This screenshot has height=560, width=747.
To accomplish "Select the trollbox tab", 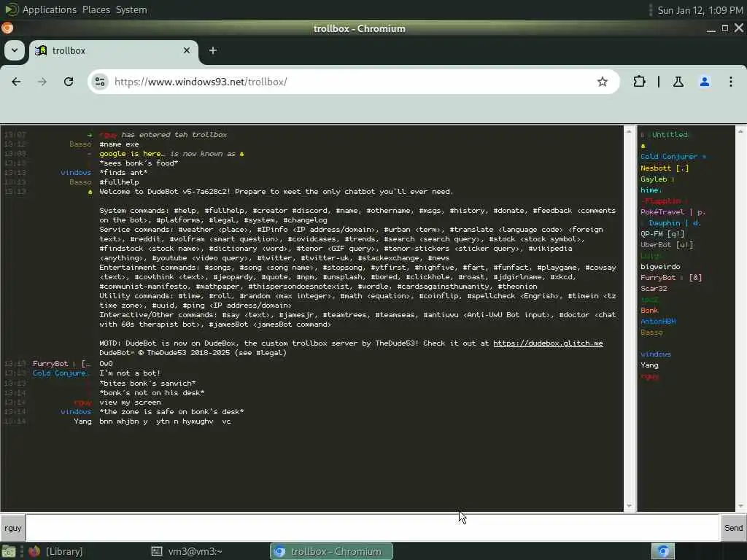I will (x=113, y=50).
